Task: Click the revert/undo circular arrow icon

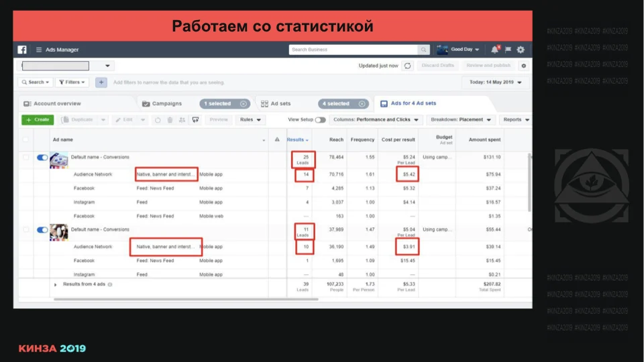Action: (x=158, y=120)
